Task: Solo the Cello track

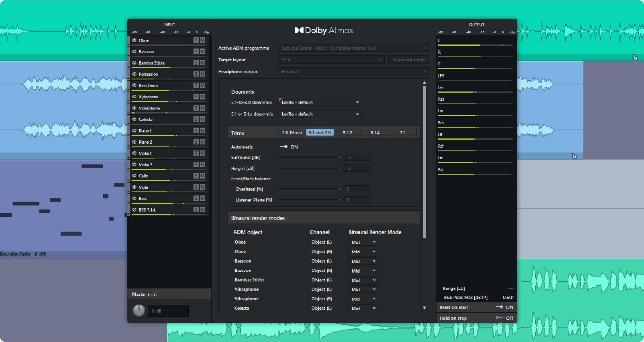Action: tap(196, 176)
